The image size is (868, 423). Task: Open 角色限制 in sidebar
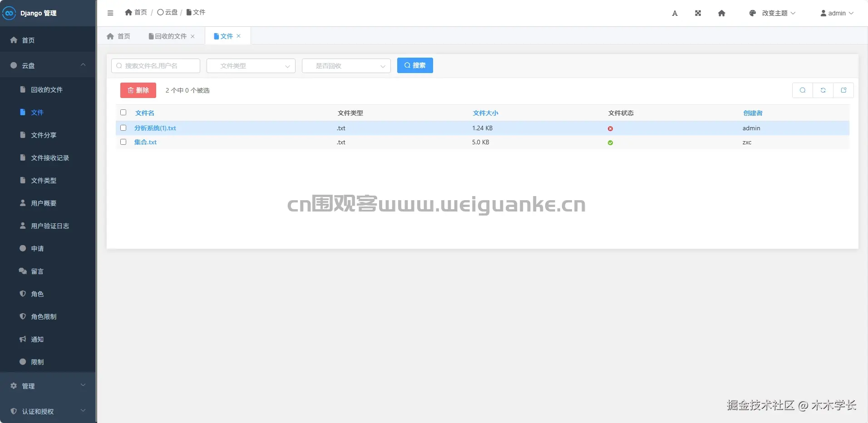pyautogui.click(x=48, y=317)
